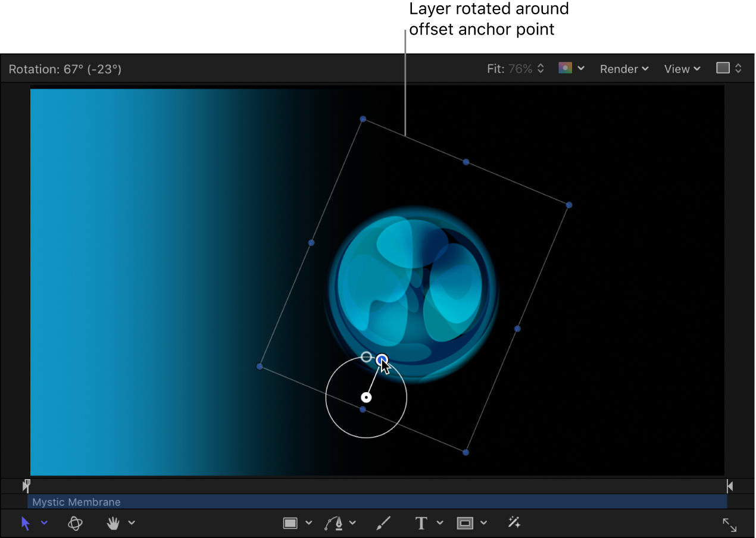Open the Render menu

click(x=623, y=68)
